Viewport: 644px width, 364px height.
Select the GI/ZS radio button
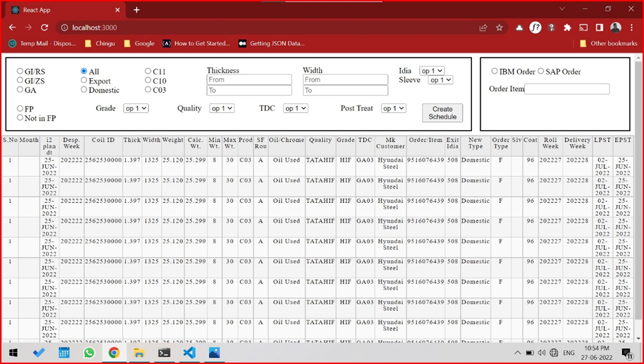pyautogui.click(x=20, y=80)
